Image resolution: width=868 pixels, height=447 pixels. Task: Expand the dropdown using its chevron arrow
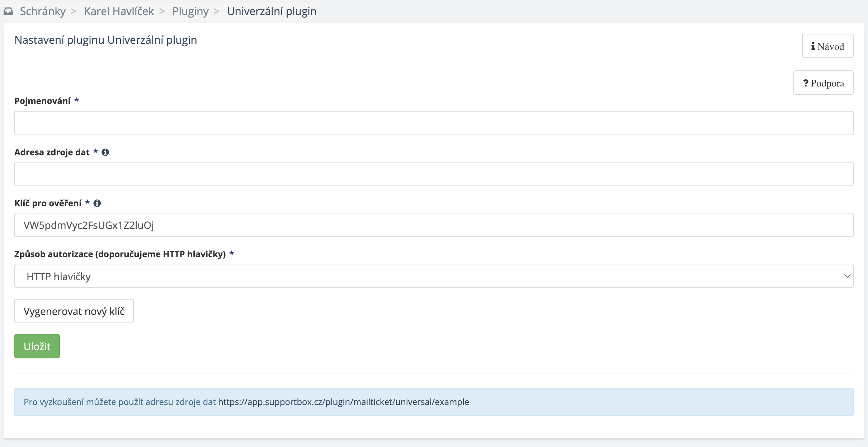click(x=847, y=276)
